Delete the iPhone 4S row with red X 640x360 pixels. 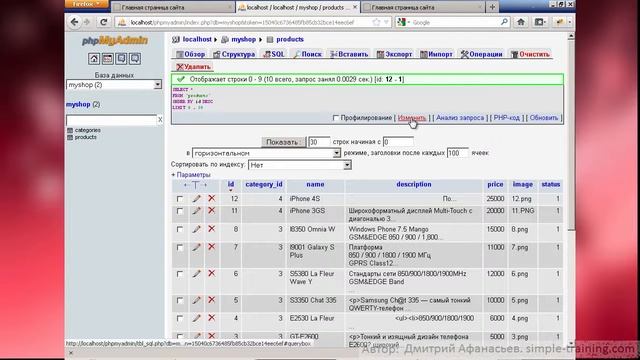(211, 198)
